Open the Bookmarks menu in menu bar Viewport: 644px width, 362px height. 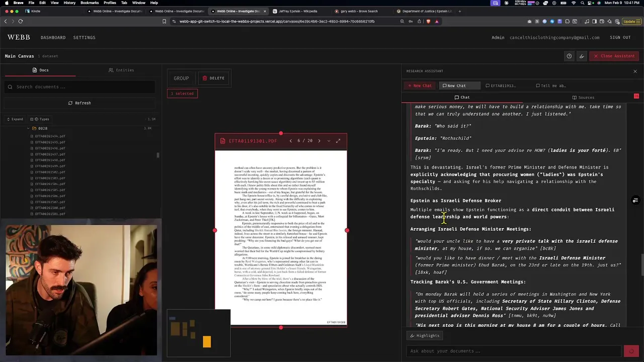[90, 3]
